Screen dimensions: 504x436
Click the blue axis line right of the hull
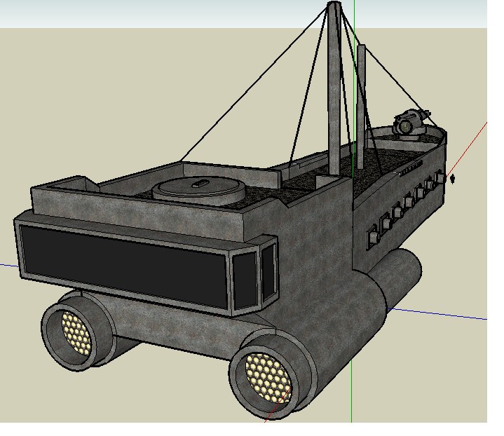click(x=449, y=315)
